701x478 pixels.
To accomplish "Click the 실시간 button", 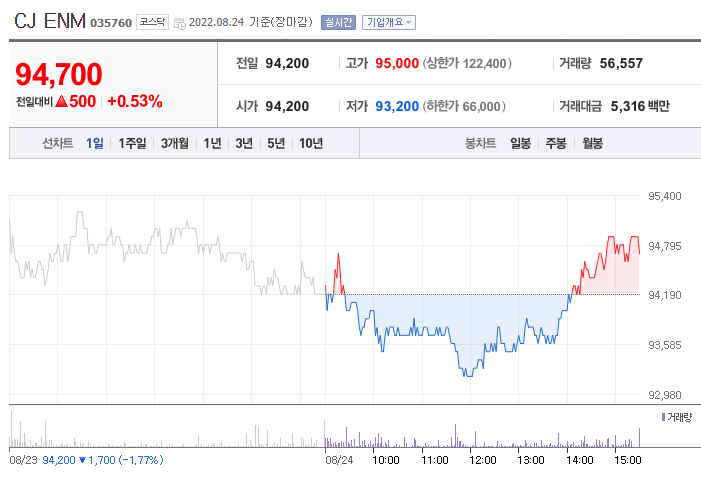I will tap(338, 22).
